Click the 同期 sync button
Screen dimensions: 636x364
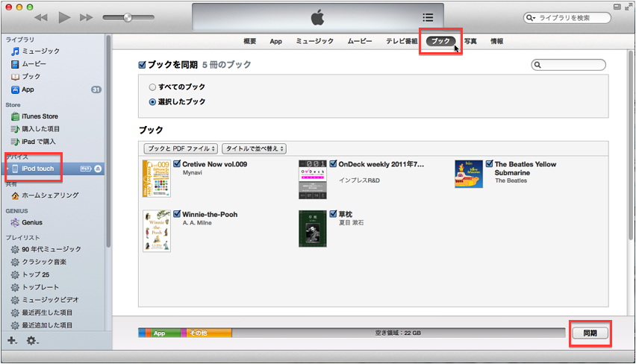pyautogui.click(x=590, y=333)
